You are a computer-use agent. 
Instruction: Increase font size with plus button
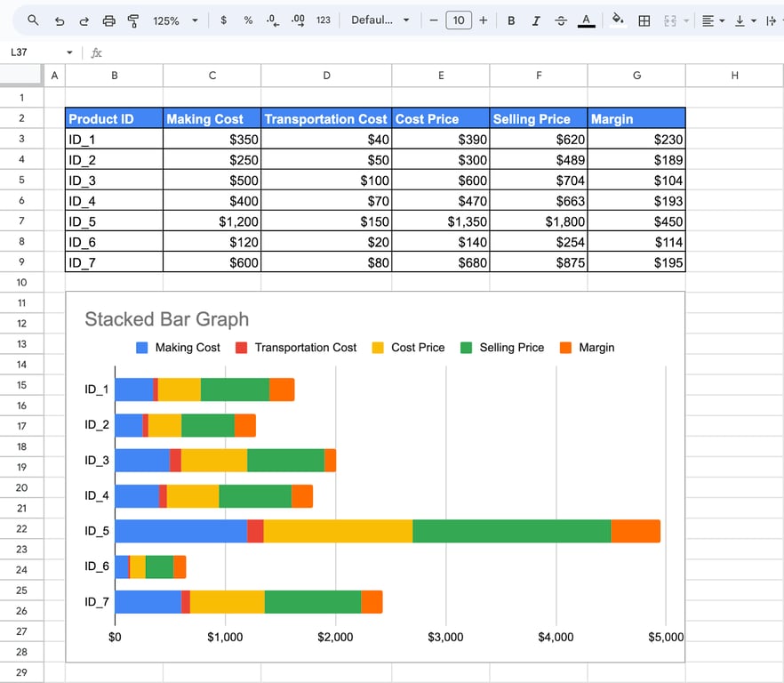coord(483,20)
